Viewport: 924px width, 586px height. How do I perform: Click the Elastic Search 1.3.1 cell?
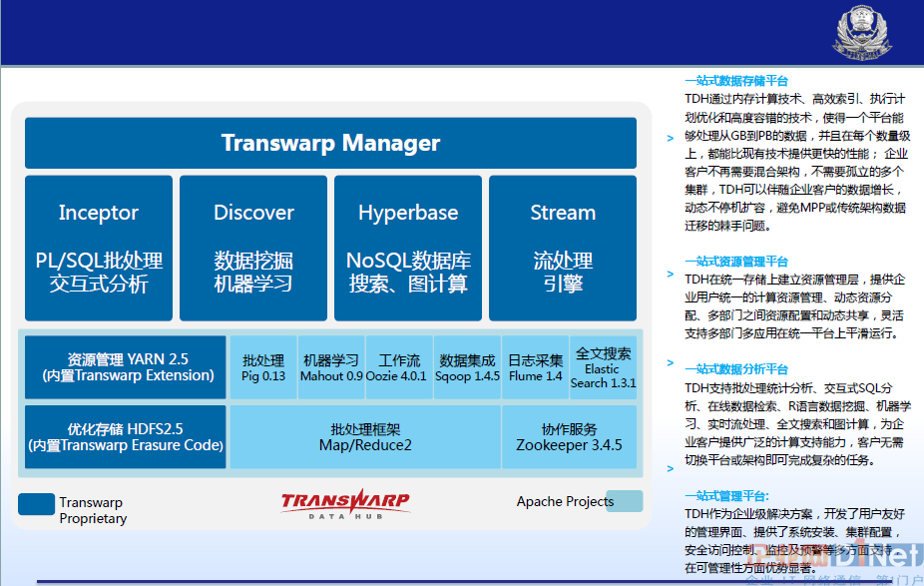pos(603,367)
